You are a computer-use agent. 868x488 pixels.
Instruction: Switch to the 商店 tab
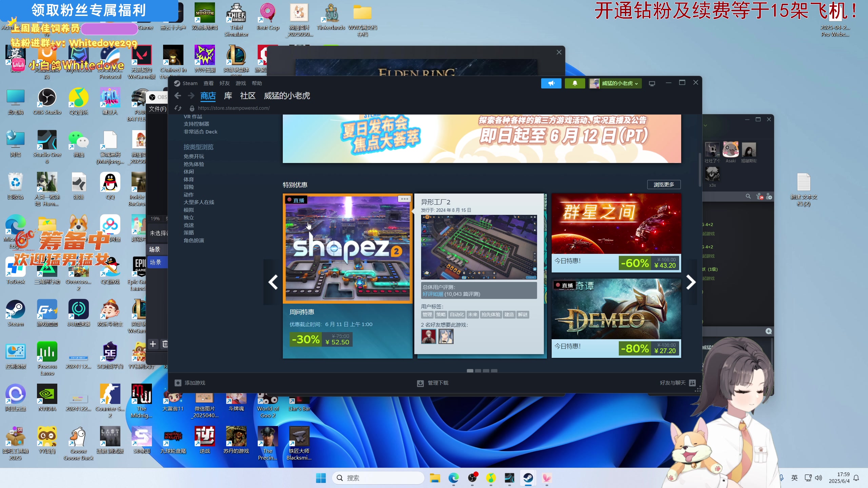(208, 96)
